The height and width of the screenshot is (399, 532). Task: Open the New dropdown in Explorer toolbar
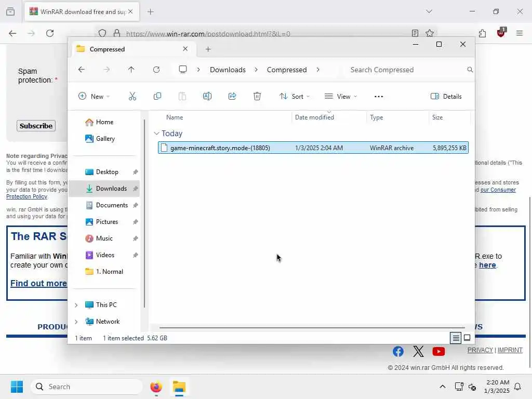tap(94, 96)
